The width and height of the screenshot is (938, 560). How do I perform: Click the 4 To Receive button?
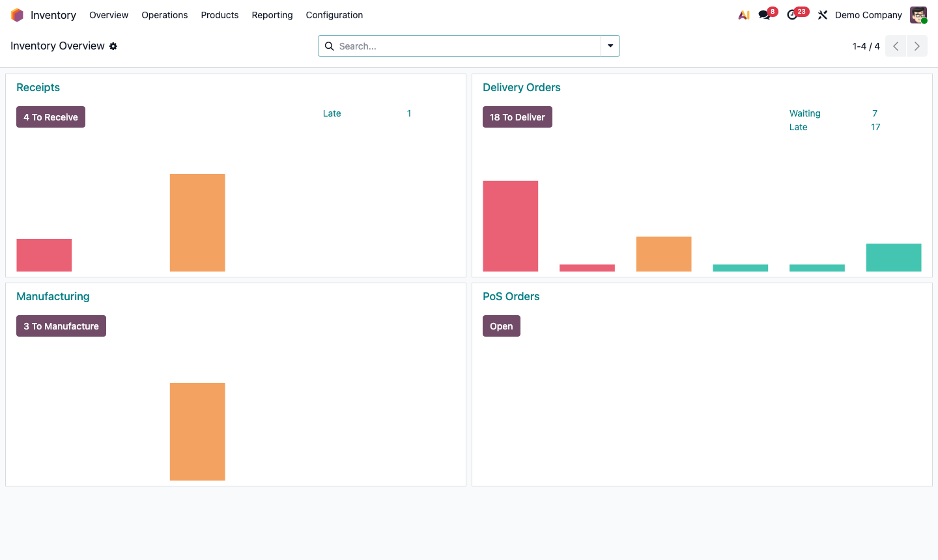pyautogui.click(x=50, y=117)
